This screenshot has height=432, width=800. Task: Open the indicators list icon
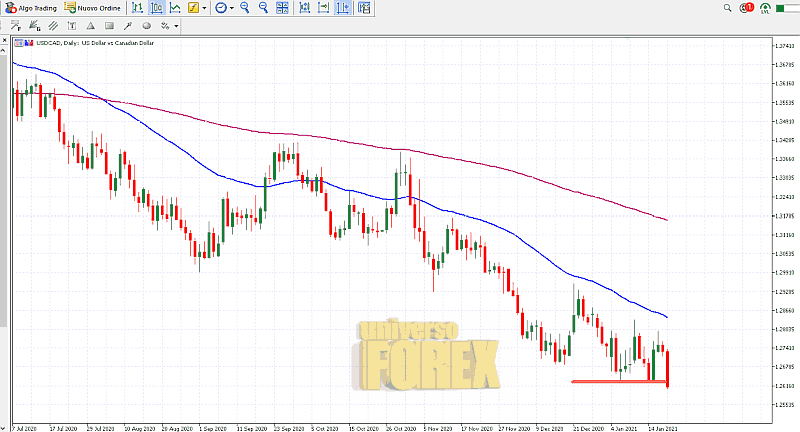(194, 7)
